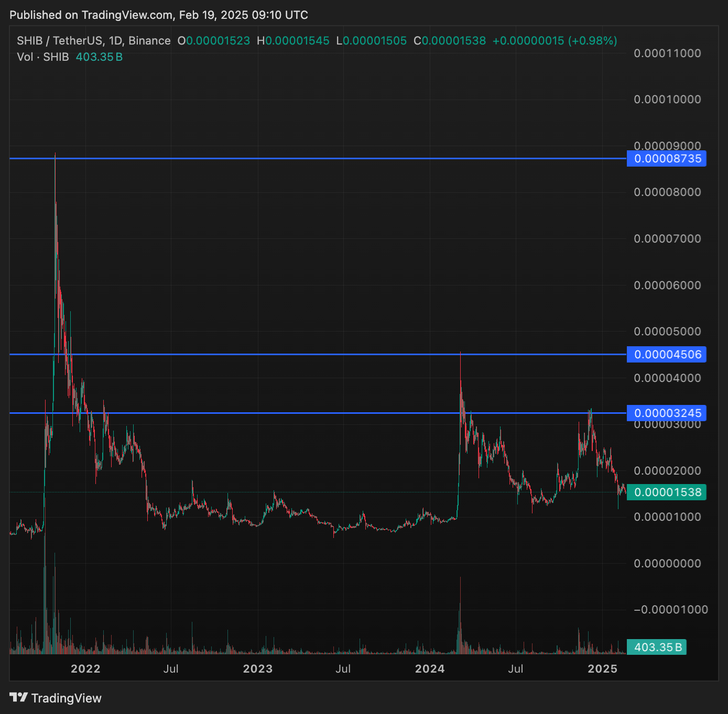The width and height of the screenshot is (728, 714).
Task: Select the 0.00004506 blue price label
Action: click(x=667, y=354)
